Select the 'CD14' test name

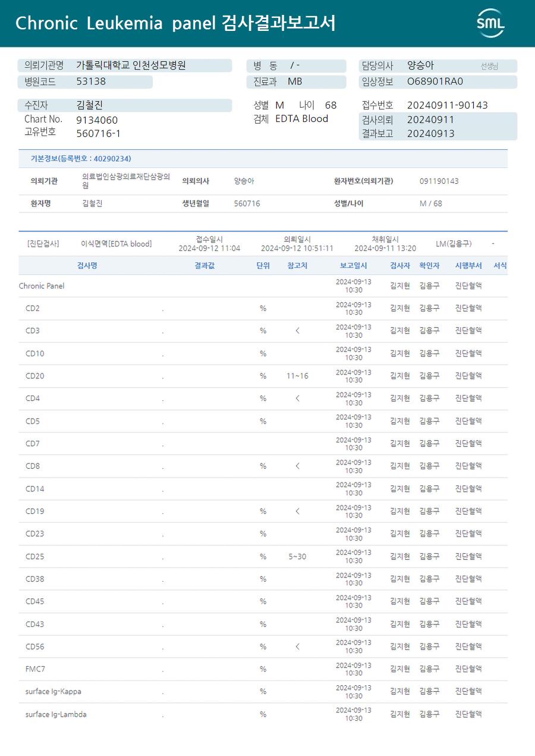35,489
